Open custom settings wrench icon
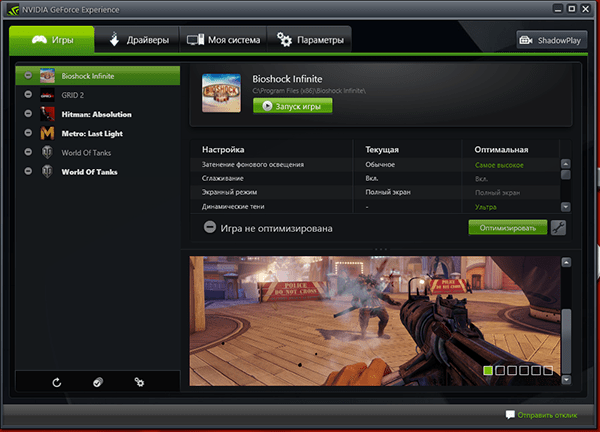The image size is (600, 432). click(x=558, y=228)
